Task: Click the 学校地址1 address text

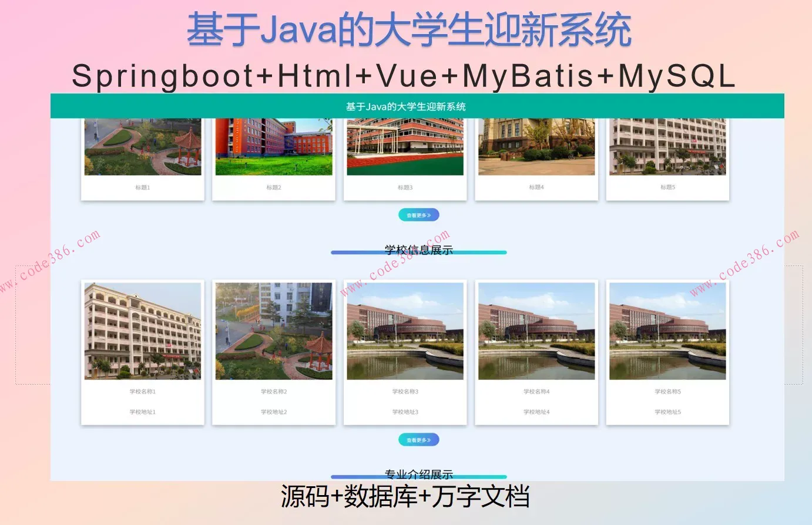Action: [x=143, y=412]
